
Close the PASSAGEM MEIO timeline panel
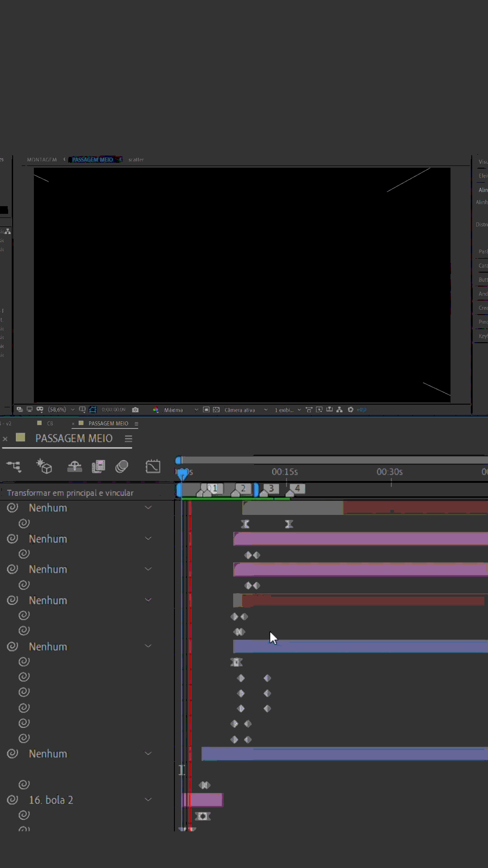(5, 439)
